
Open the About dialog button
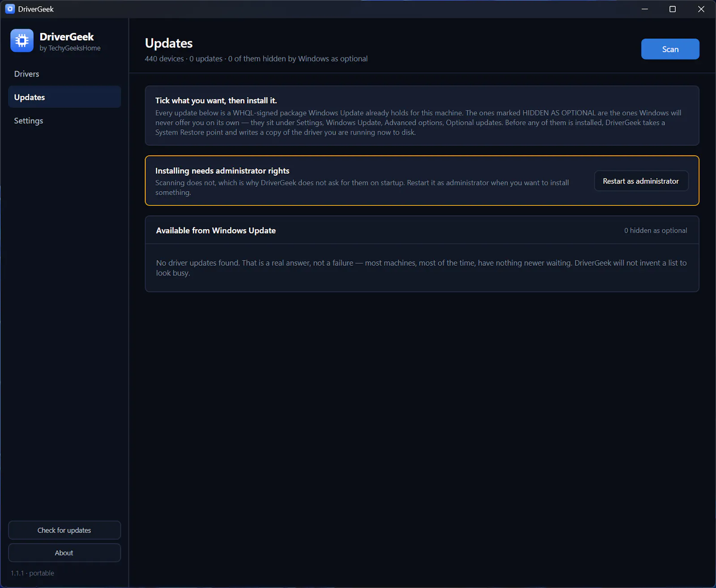tap(64, 553)
